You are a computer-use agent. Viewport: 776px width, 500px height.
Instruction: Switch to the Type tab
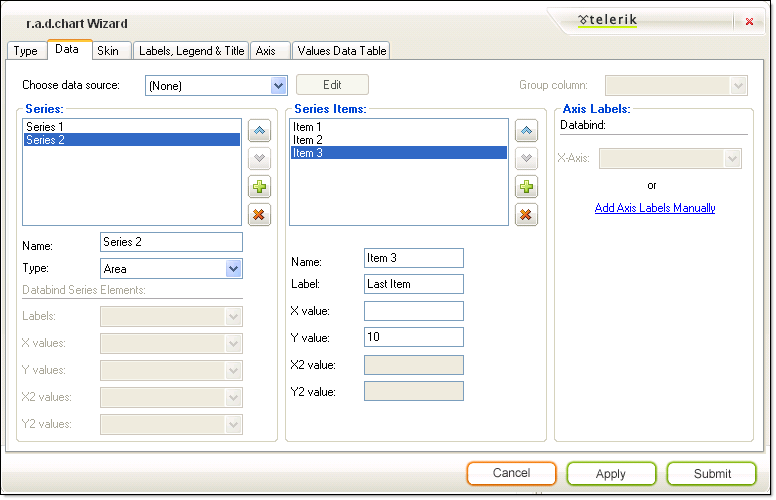(x=26, y=51)
